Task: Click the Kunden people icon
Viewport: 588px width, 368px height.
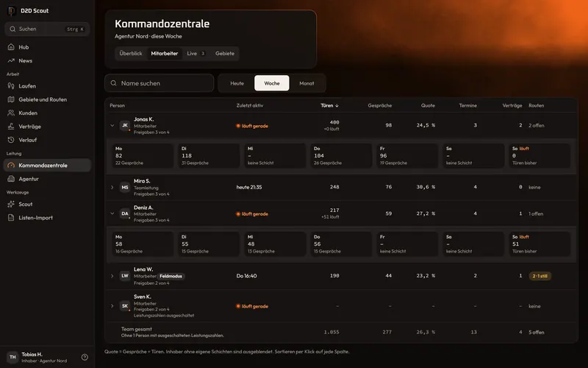Action: 11,113
